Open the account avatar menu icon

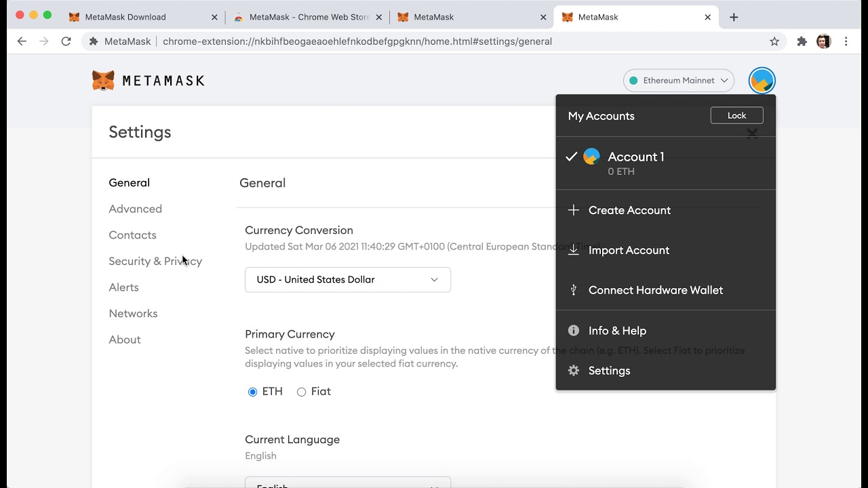(762, 81)
